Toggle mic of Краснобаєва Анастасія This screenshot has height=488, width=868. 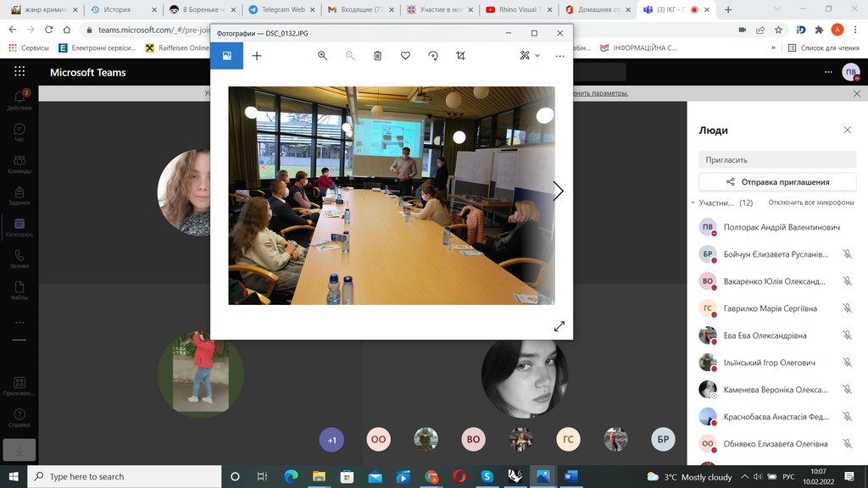coord(847,417)
